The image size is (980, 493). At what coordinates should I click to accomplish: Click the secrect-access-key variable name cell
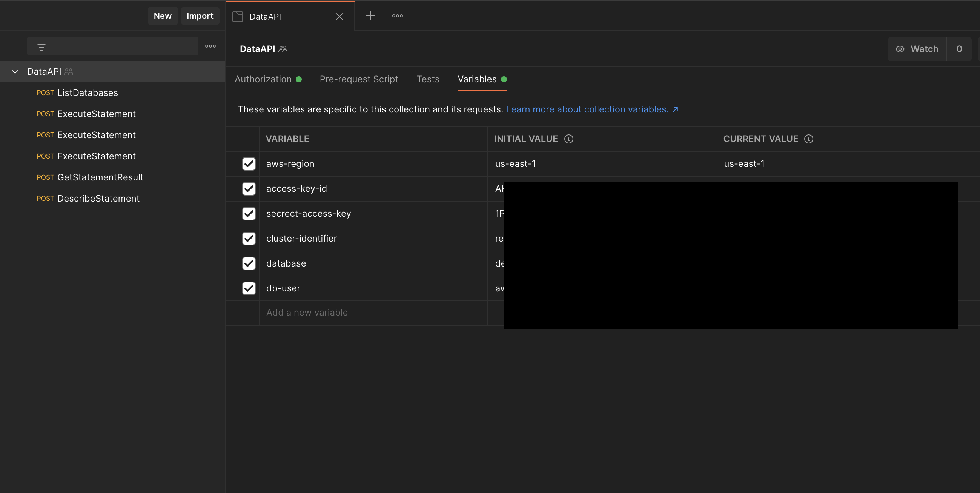(373, 214)
